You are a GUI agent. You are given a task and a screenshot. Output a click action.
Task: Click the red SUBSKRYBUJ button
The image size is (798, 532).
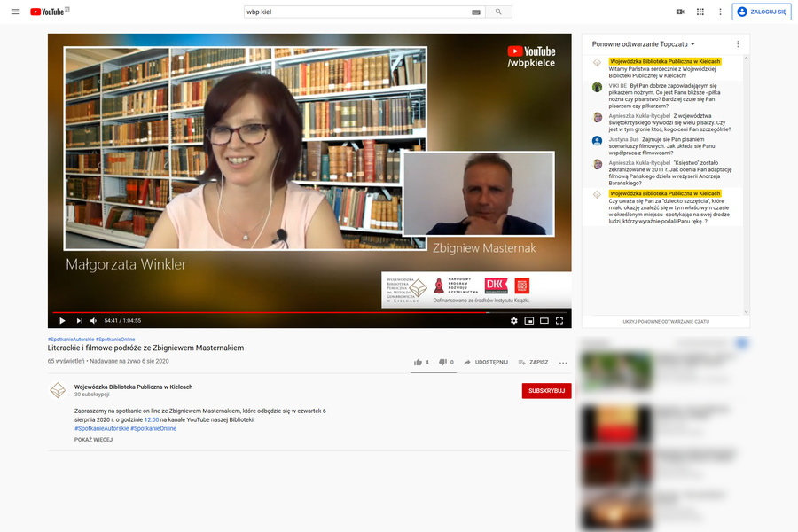[546, 390]
